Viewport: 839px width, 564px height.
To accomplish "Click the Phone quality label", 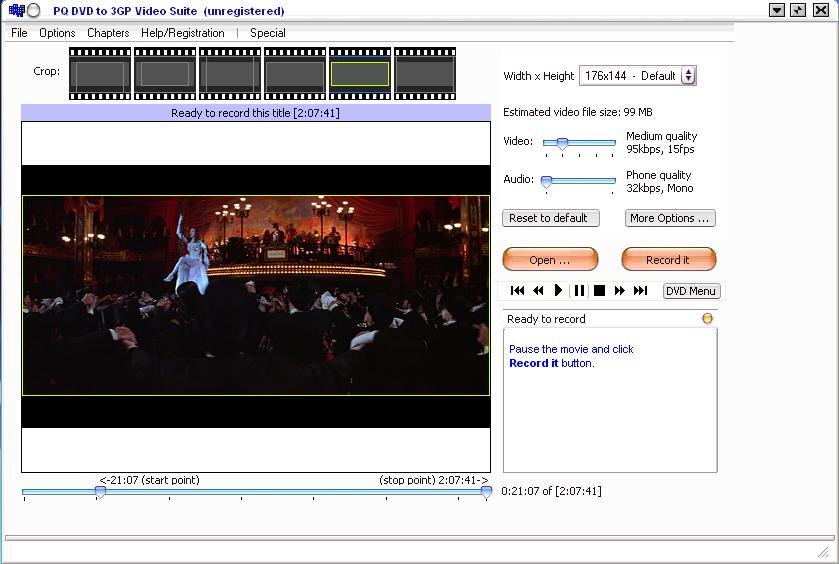I will (x=659, y=175).
